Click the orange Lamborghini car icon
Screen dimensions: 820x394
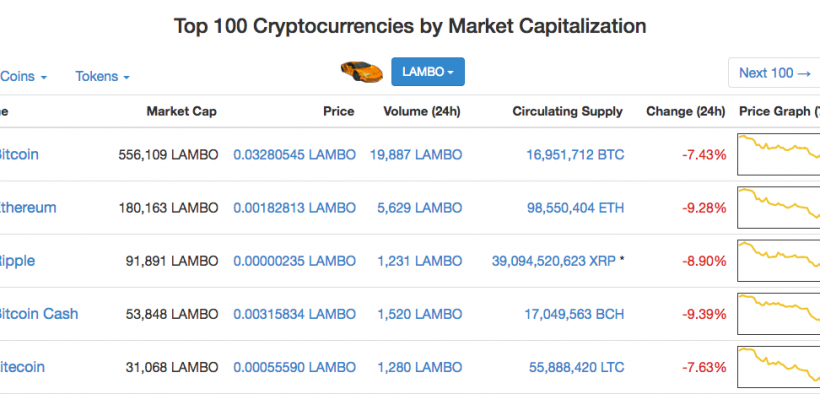coord(361,71)
